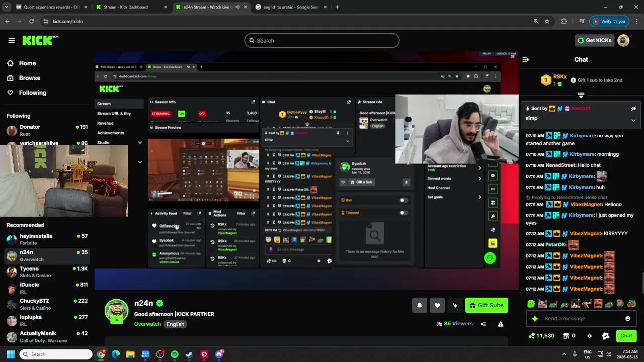Open the emoji picker in the chat input
The height and width of the screenshot is (362, 644).
click(627, 318)
